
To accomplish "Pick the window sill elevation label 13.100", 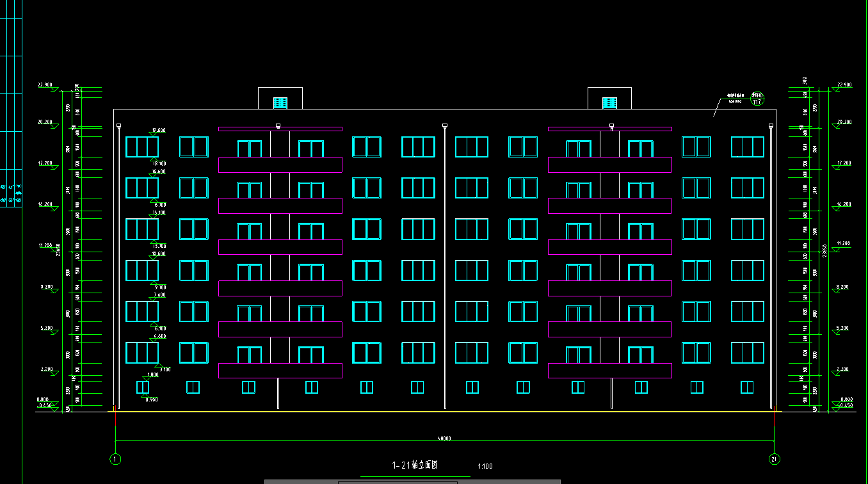I will click(159, 246).
